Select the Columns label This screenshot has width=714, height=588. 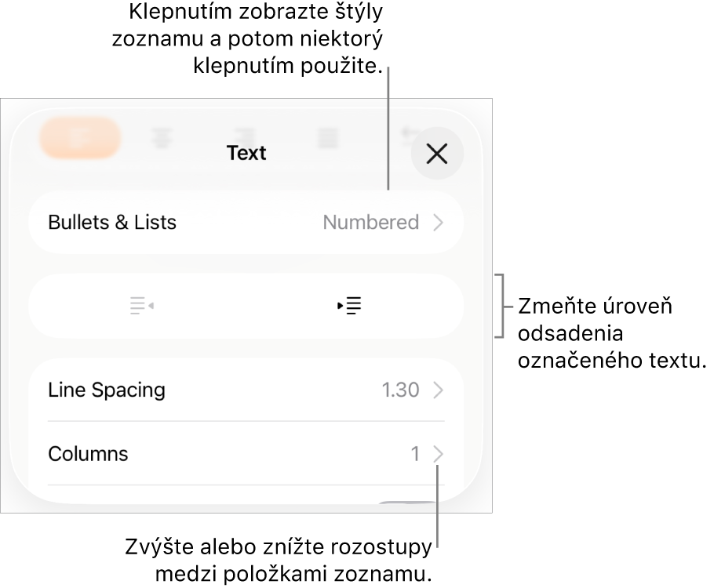tap(88, 454)
